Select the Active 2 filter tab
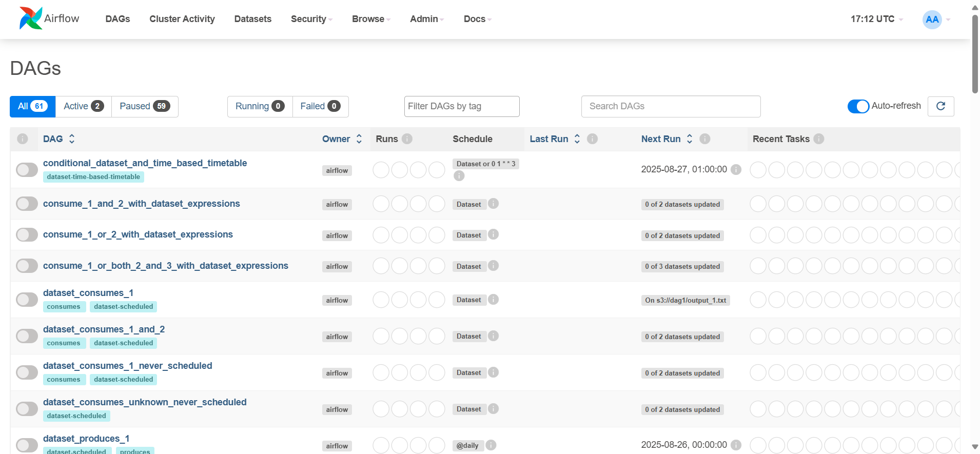Screen dimensions: 980x454 point(84,106)
